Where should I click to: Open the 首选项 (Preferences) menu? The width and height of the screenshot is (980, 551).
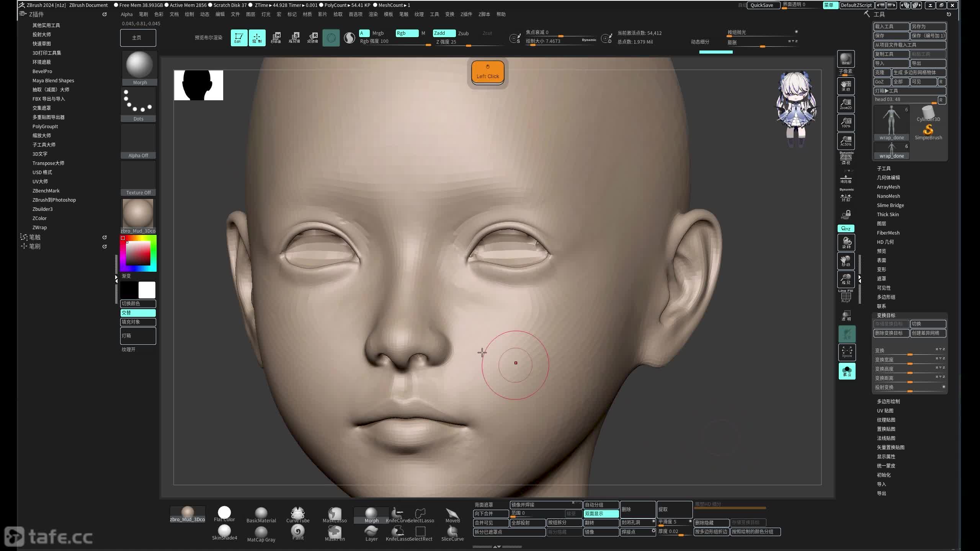[x=355, y=14]
